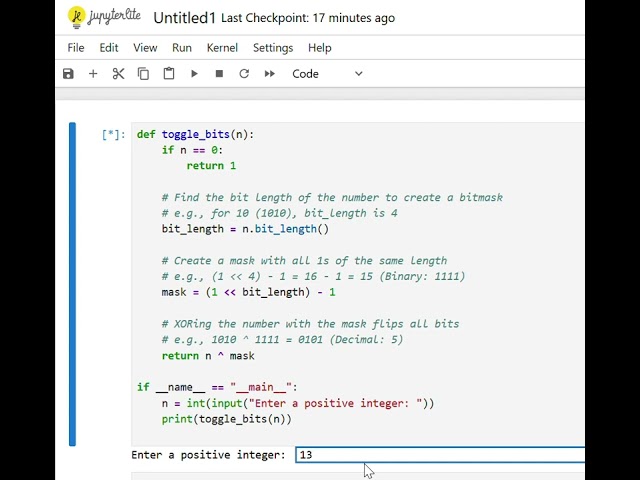Run the selected cell play icon
640x480 pixels.
194,74
